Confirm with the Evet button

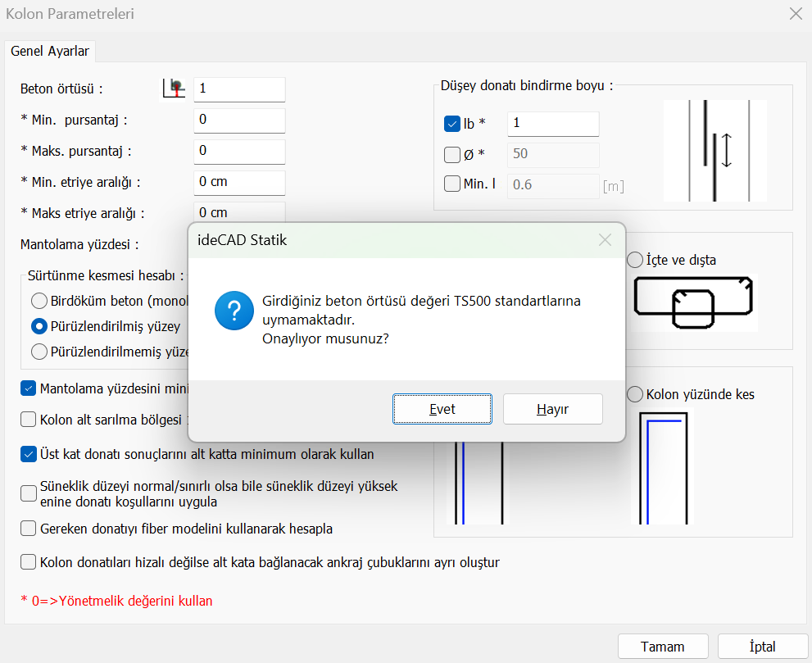[x=442, y=409]
